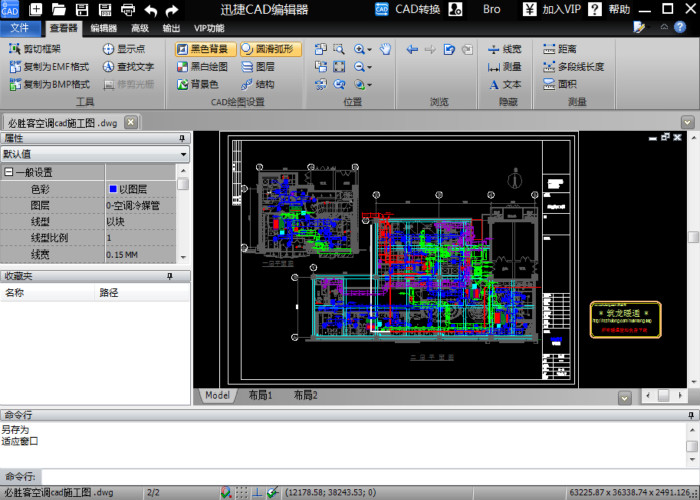Select the pan hand tool
Viewport: 700px width, 500px height.
(386, 49)
